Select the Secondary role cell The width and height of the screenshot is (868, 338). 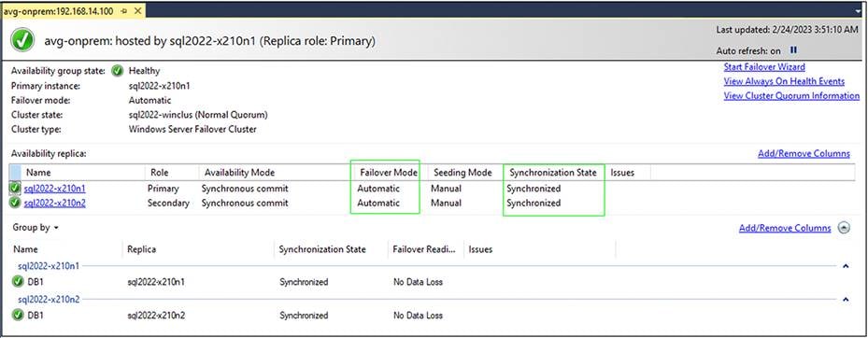pyautogui.click(x=168, y=203)
